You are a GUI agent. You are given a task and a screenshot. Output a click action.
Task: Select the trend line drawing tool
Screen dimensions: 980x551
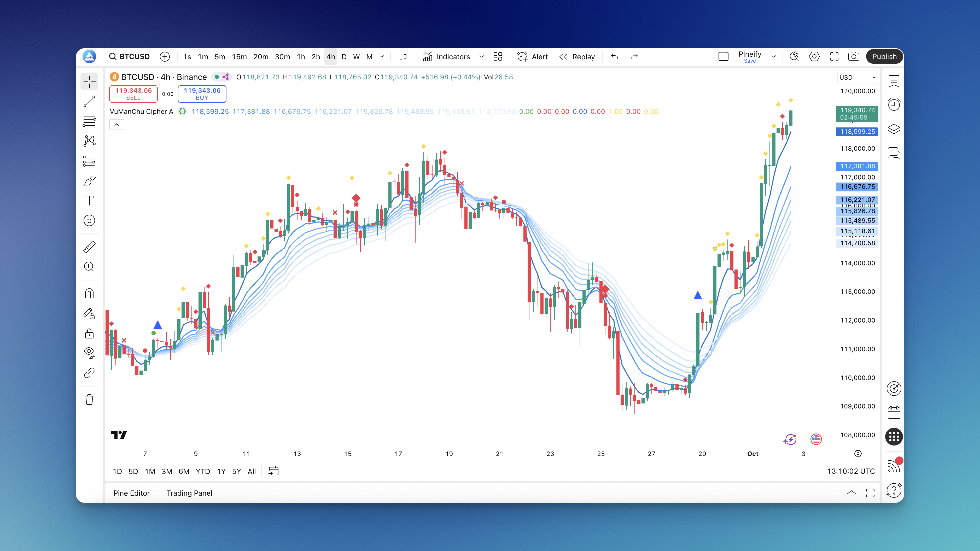pyautogui.click(x=89, y=102)
